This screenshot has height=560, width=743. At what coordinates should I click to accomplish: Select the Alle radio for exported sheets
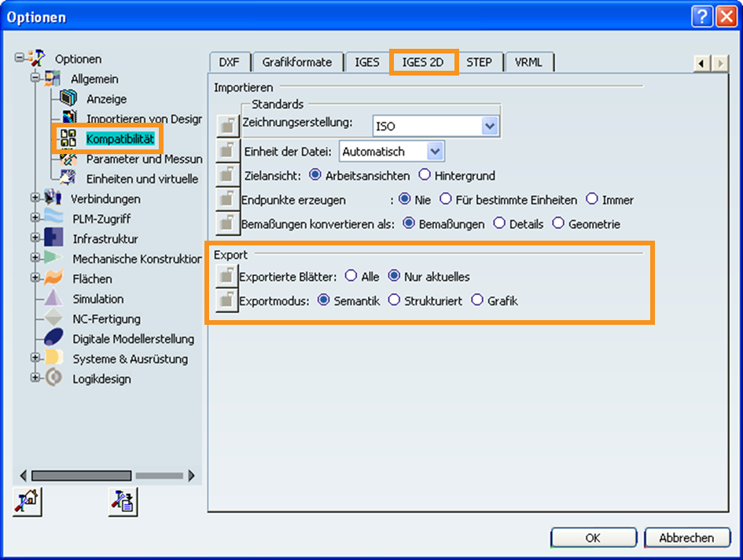(x=350, y=277)
